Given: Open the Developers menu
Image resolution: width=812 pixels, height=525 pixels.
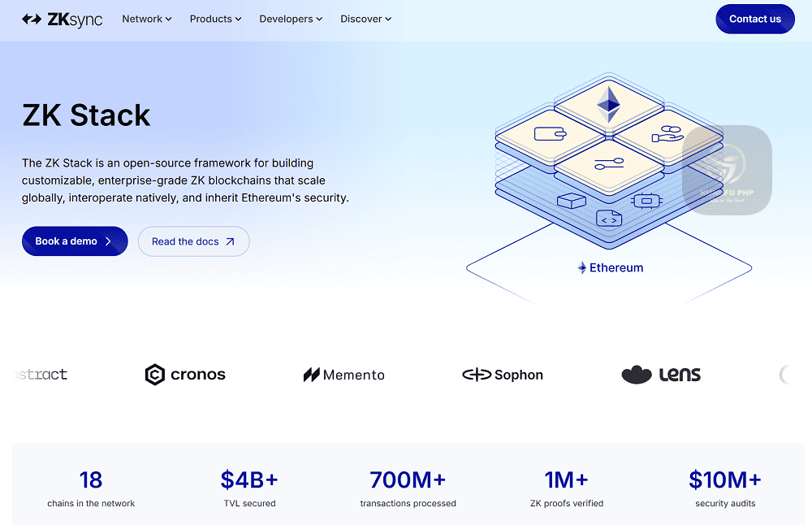Looking at the screenshot, I should tap(291, 20).
